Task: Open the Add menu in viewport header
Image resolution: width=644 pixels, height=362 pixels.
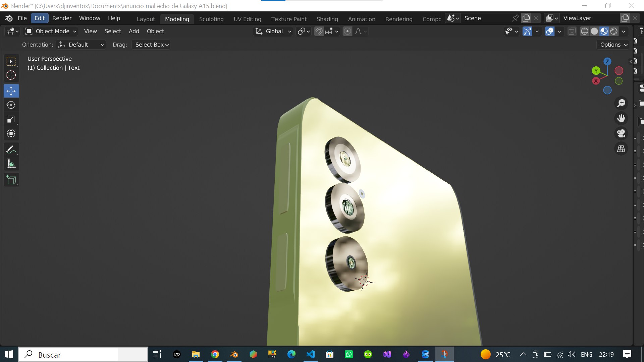Action: (134, 31)
